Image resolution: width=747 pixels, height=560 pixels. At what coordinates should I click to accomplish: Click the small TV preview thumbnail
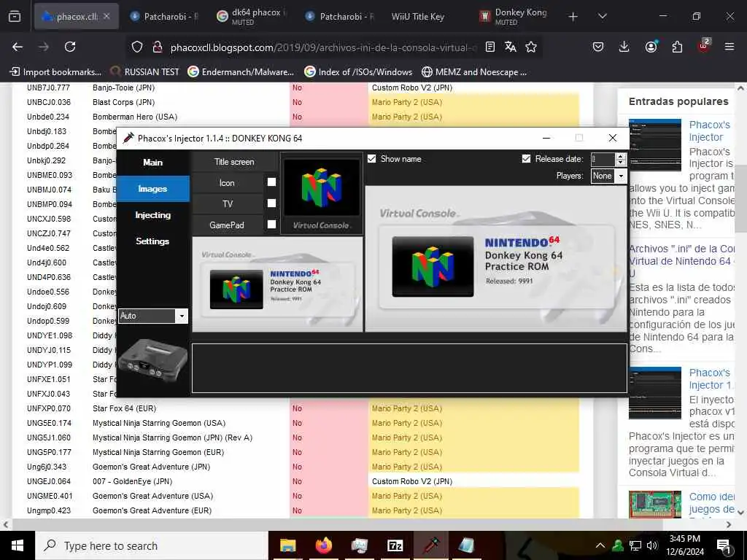(277, 284)
